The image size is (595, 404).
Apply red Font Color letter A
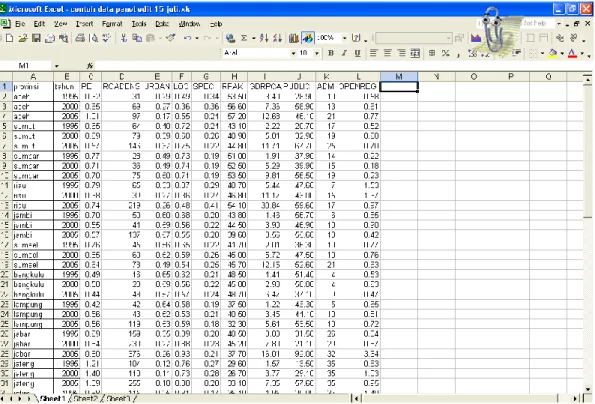[x=572, y=53]
